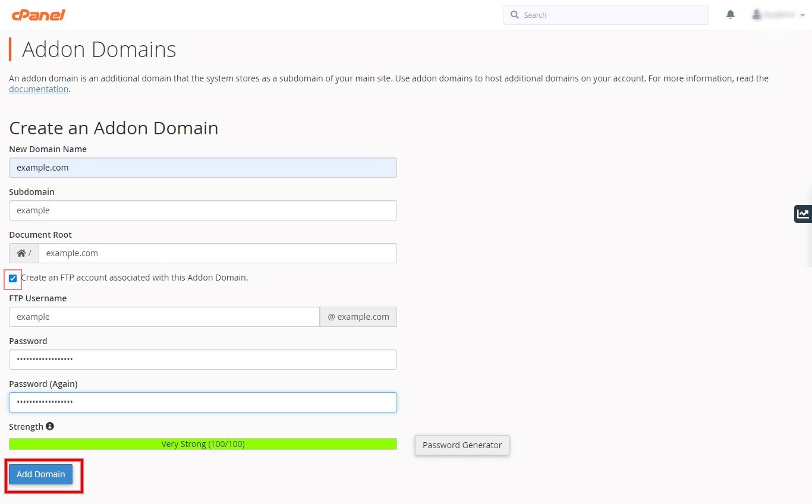This screenshot has height=504, width=812.
Task: Click the FTP account checkbox label text
Action: point(134,278)
